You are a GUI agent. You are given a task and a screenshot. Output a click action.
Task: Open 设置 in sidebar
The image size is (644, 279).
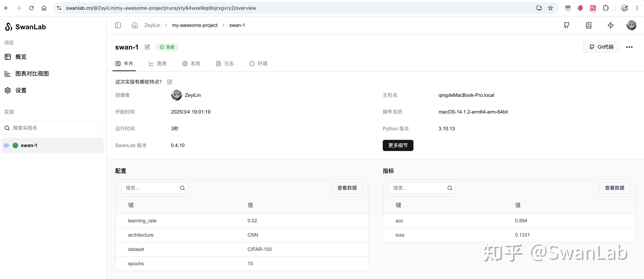16,91
